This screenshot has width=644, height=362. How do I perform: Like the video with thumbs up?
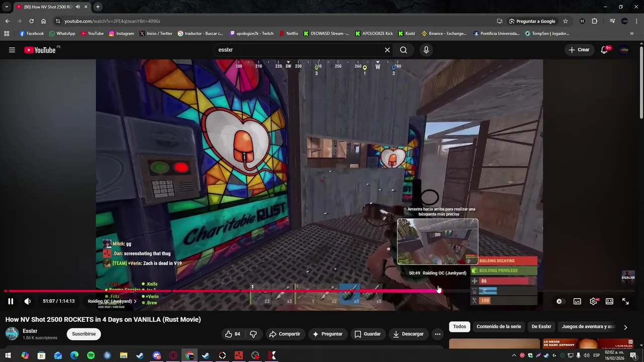point(232,334)
